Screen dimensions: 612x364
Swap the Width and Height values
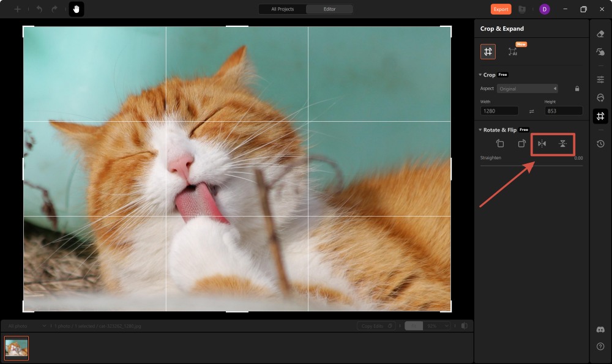pyautogui.click(x=531, y=111)
